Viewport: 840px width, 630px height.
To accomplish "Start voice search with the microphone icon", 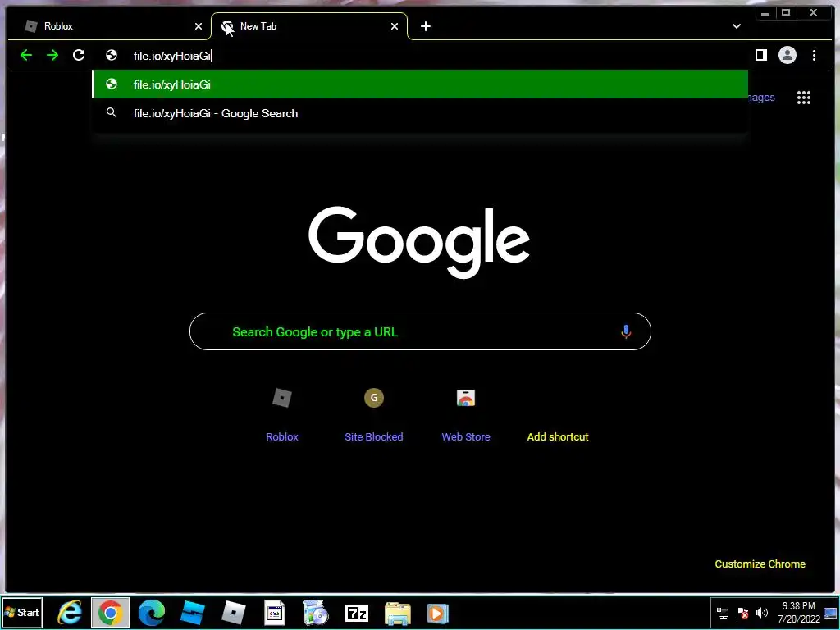I will click(626, 331).
